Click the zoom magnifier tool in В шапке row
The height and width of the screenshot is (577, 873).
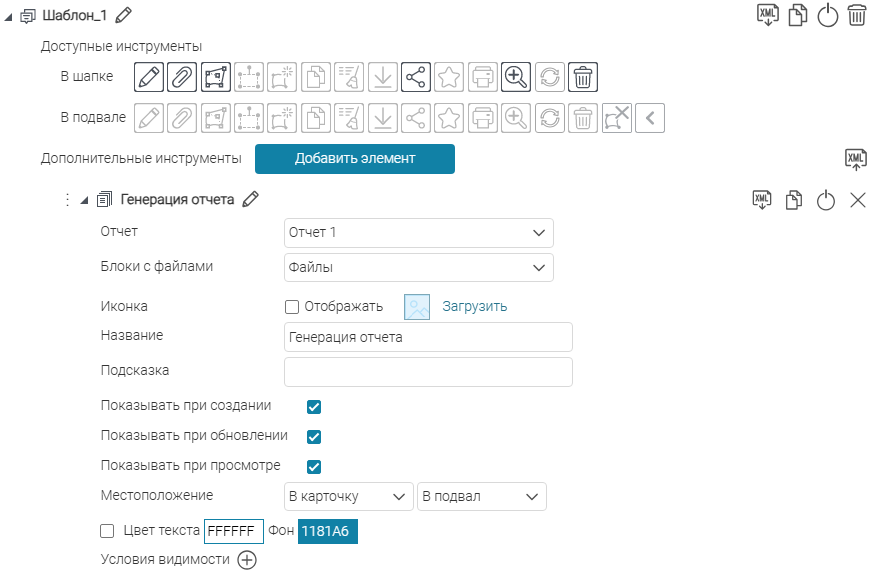[515, 76]
